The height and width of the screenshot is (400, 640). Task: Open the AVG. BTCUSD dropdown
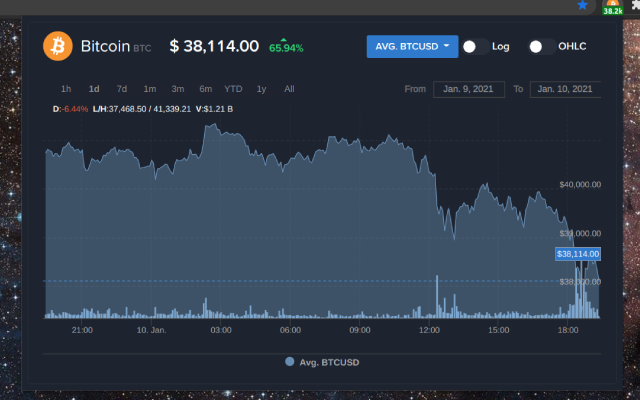tap(412, 47)
